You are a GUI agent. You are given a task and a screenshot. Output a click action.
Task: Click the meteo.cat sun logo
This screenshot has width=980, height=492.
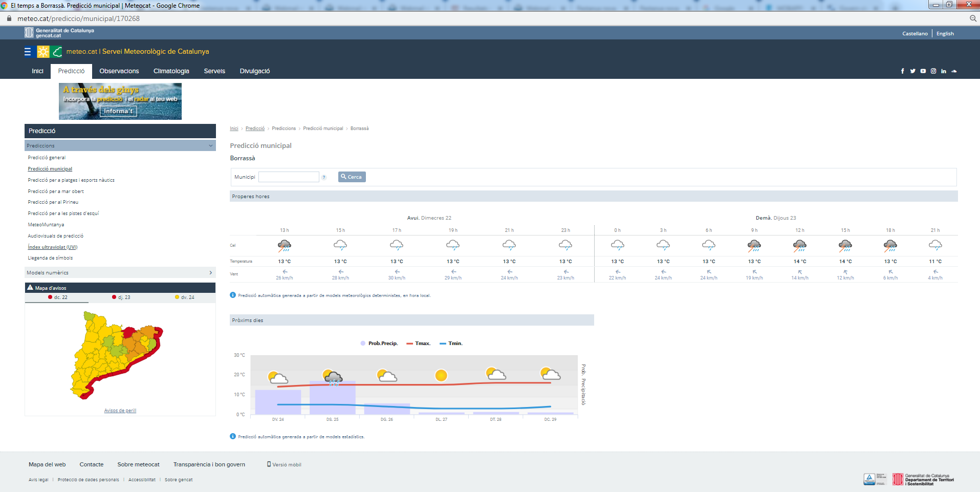[43, 52]
